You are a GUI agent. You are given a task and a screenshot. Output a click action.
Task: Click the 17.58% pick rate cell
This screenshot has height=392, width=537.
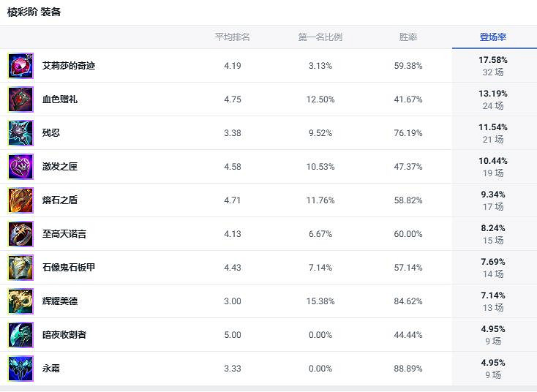pyautogui.click(x=493, y=60)
